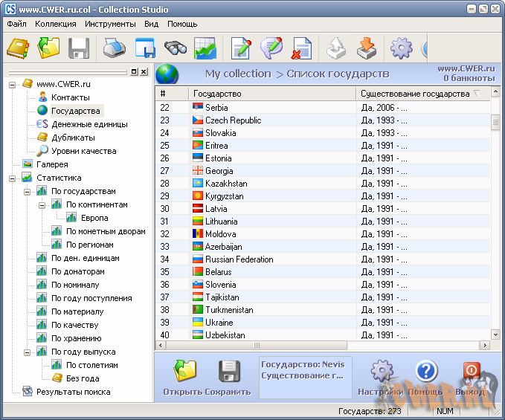The height and width of the screenshot is (420, 505).
Task: Collapse the По году выпуска node
Action: click(28, 352)
